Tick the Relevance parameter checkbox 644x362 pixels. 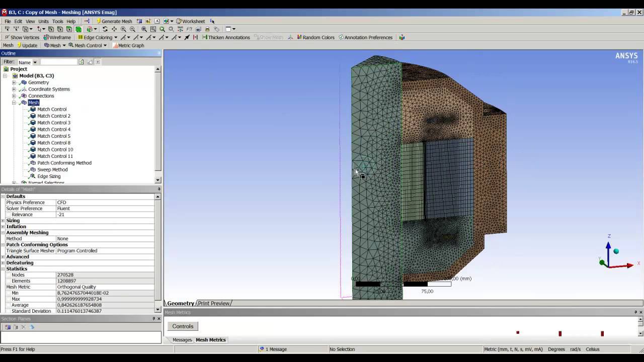9,215
